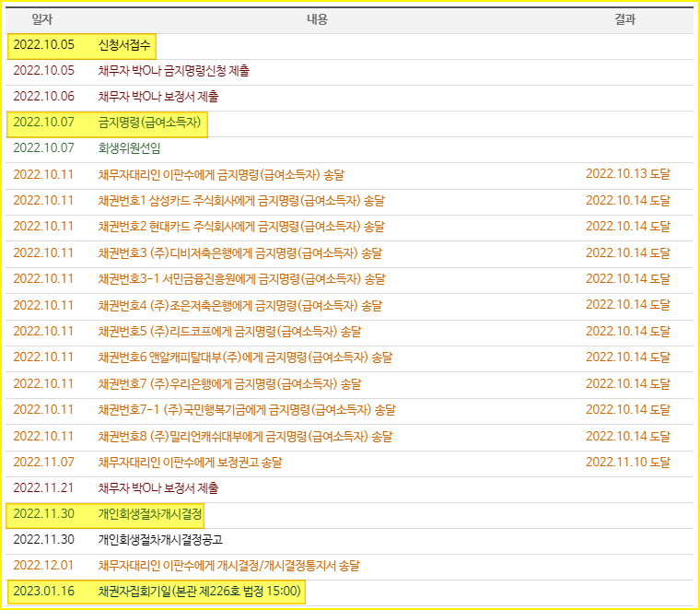Select the highlighted 금지명령(급여소득자) entry dated 2022.10.07
Viewport: 700px width, 610px height.
coord(149,123)
